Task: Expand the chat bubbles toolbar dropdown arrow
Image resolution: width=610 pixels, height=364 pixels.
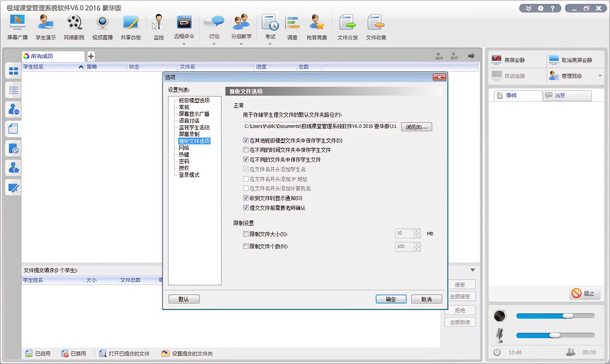Action: point(214,44)
